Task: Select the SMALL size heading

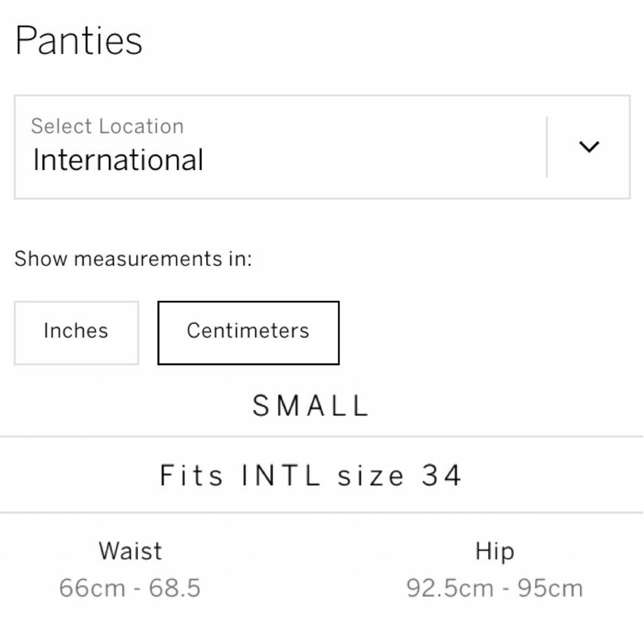Action: pos(311,405)
